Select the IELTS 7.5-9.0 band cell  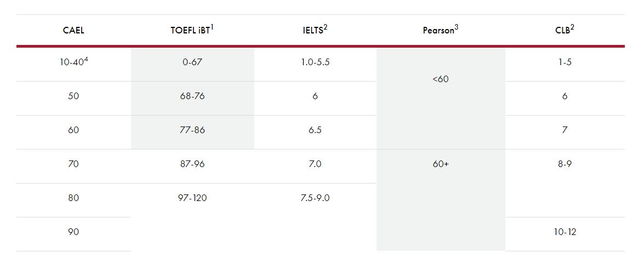tap(315, 198)
